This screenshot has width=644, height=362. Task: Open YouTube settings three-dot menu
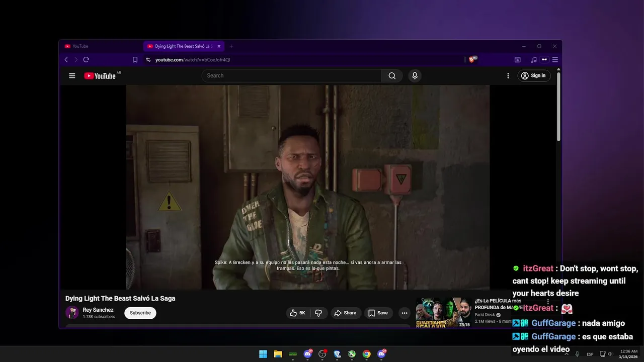click(508, 76)
